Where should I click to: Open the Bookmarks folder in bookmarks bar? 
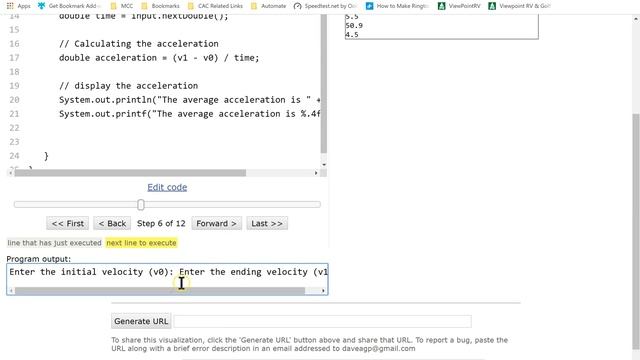click(x=160, y=6)
